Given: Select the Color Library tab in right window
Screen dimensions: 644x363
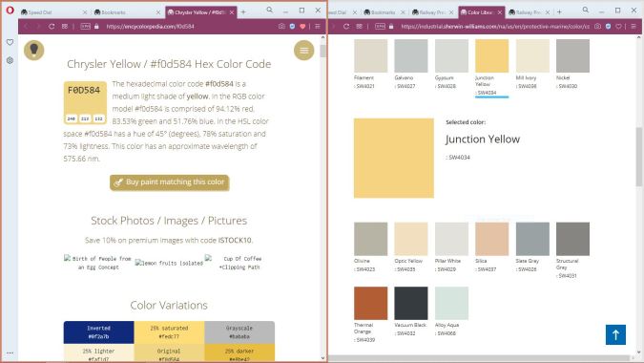Looking at the screenshot, I should 481,12.
